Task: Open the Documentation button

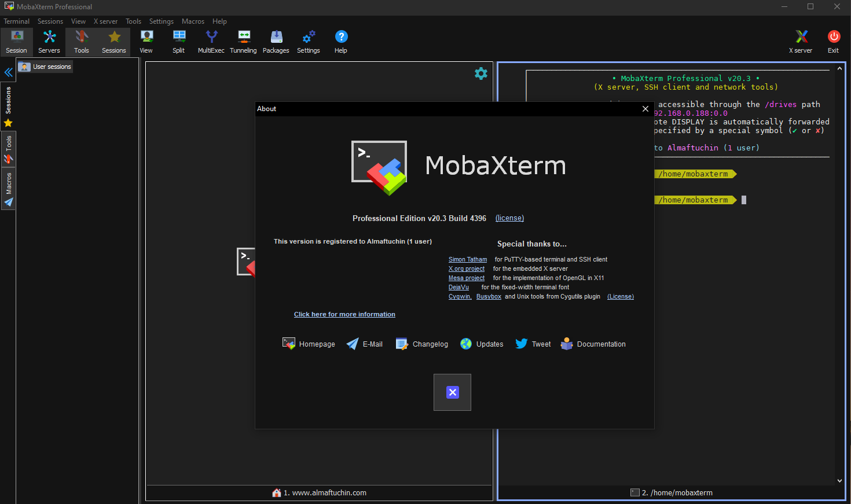Action: click(x=593, y=344)
